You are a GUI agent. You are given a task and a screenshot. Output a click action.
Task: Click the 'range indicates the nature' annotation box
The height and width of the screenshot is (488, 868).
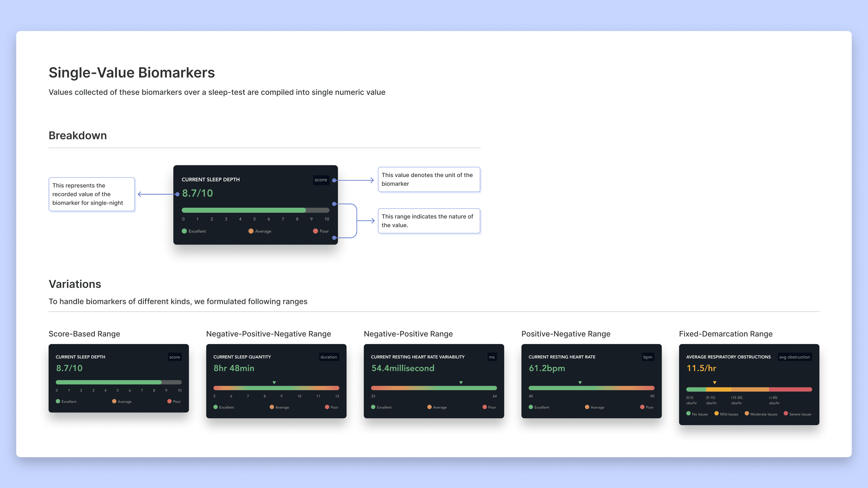[429, 221]
